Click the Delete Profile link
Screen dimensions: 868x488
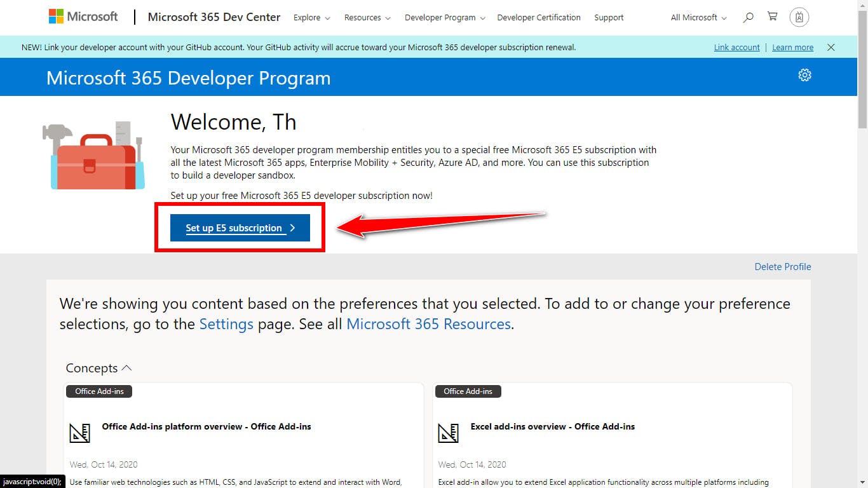click(x=783, y=267)
